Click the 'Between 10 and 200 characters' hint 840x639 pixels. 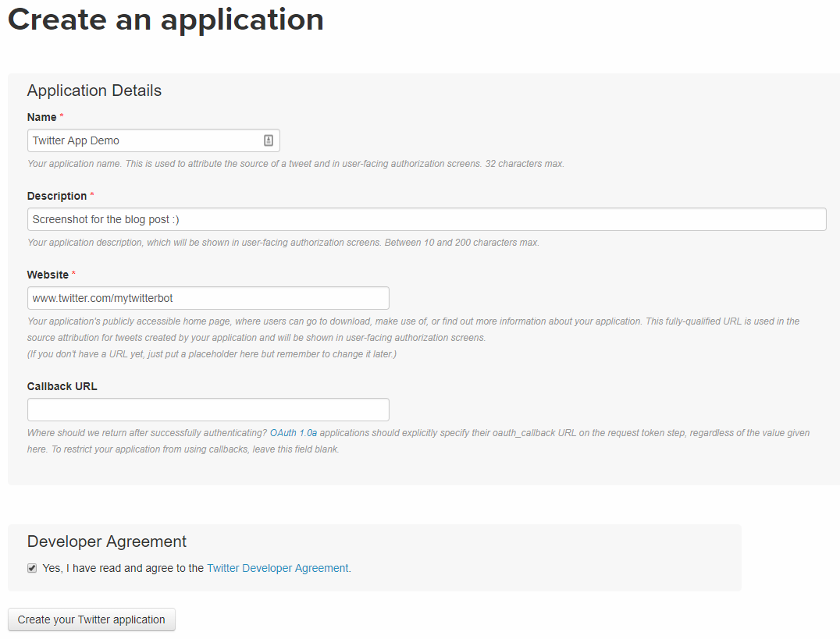click(x=461, y=242)
